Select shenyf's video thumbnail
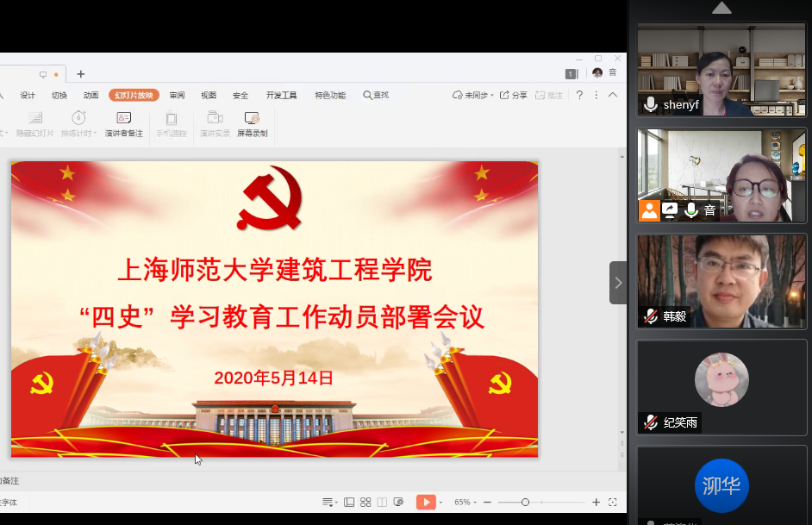Screen dimensions: 812x525 click(721, 69)
